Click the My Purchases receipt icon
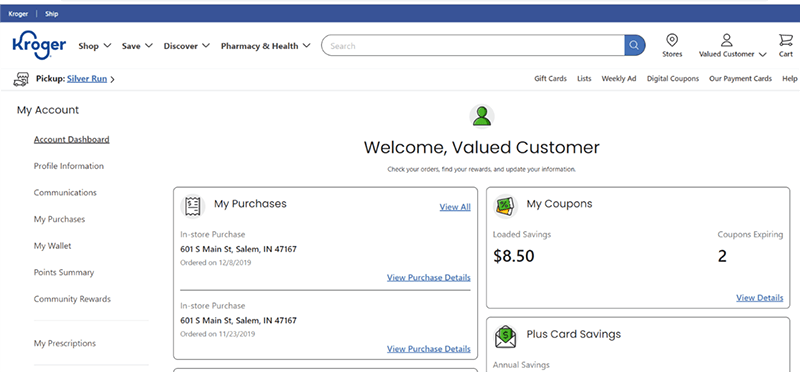The image size is (800, 372). coord(193,206)
